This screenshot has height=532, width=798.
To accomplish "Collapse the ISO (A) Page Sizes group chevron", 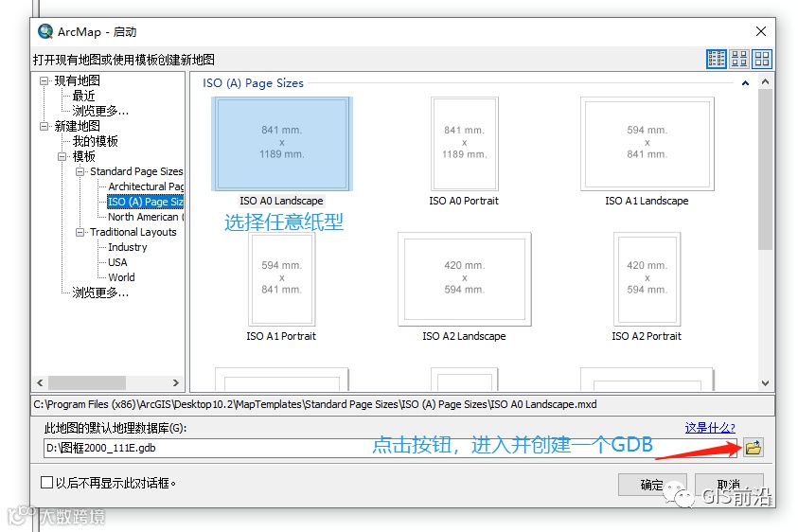I will pyautogui.click(x=746, y=83).
